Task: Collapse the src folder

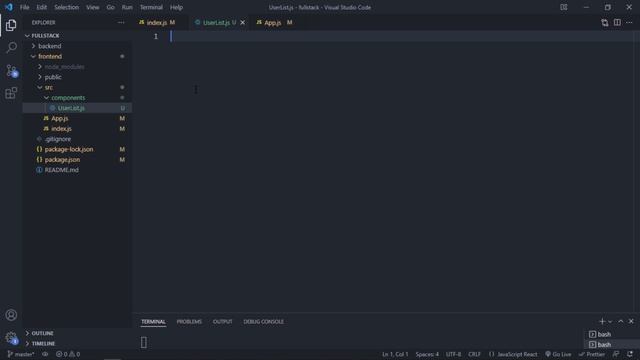Action: coord(77,87)
